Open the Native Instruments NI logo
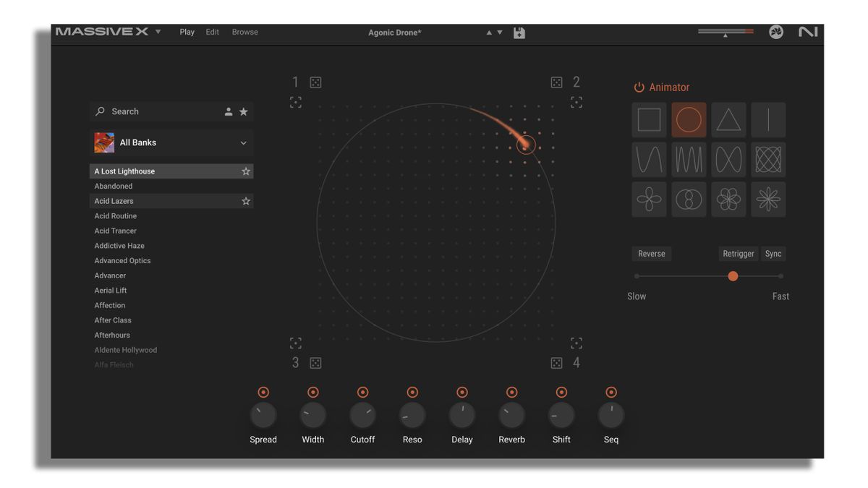Screen dimensions: 868x488 coord(808,33)
